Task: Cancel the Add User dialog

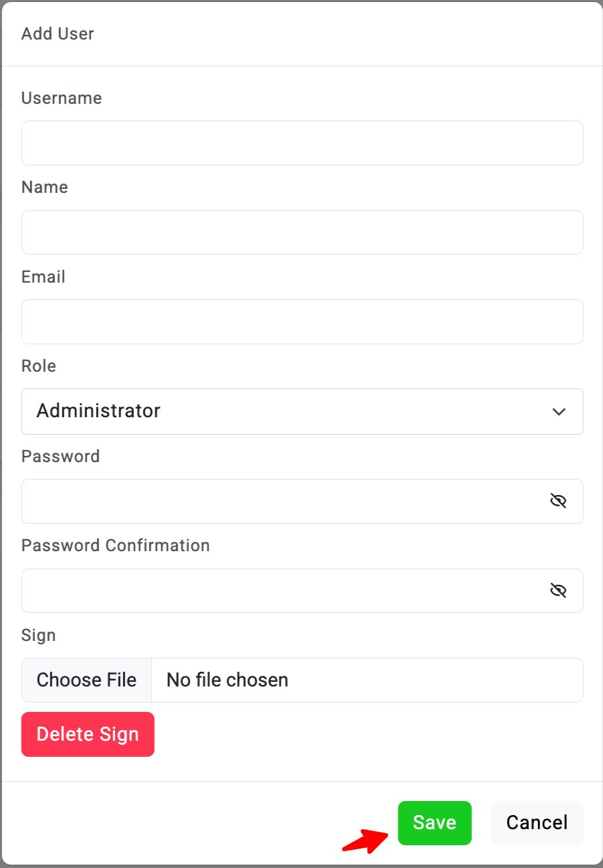Action: (537, 822)
